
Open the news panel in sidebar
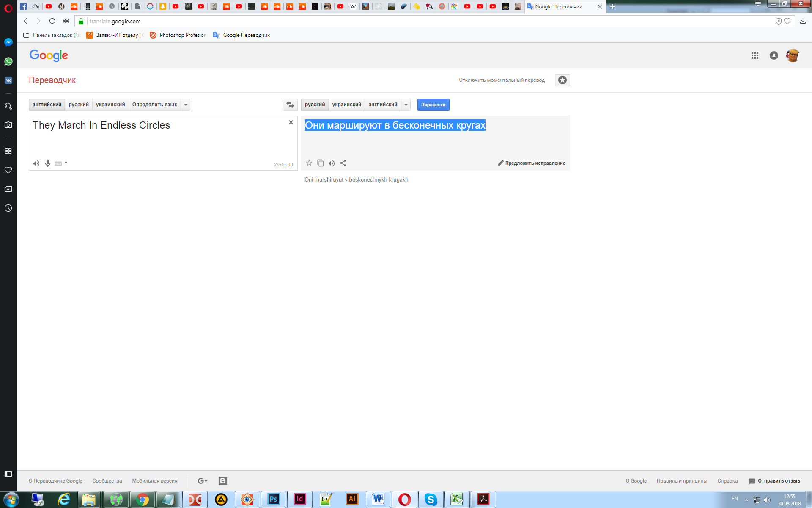pyautogui.click(x=8, y=189)
